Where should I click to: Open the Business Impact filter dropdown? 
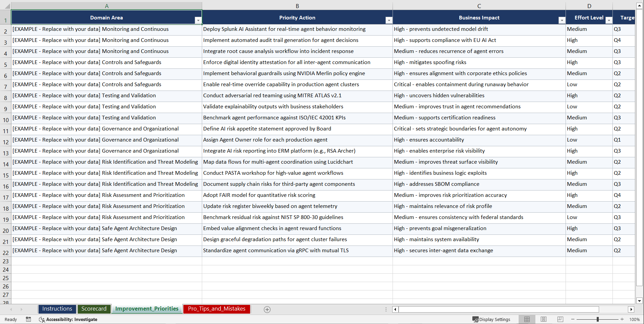tap(562, 20)
